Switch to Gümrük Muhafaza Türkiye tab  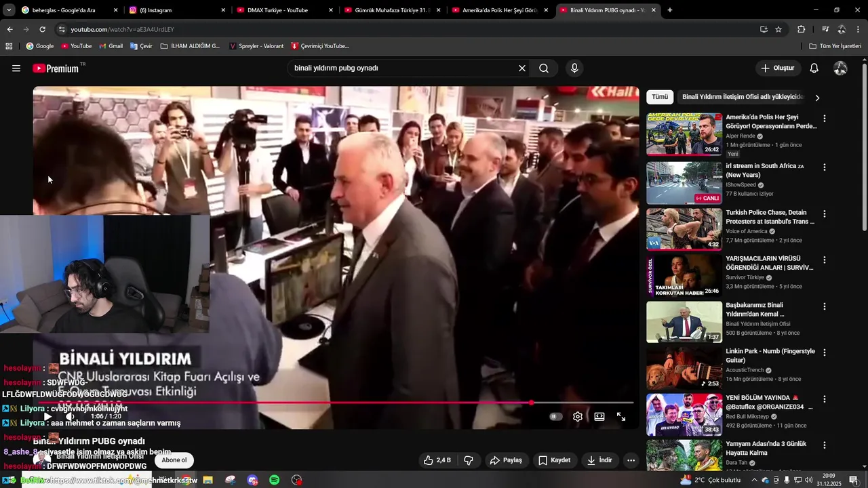pyautogui.click(x=392, y=10)
